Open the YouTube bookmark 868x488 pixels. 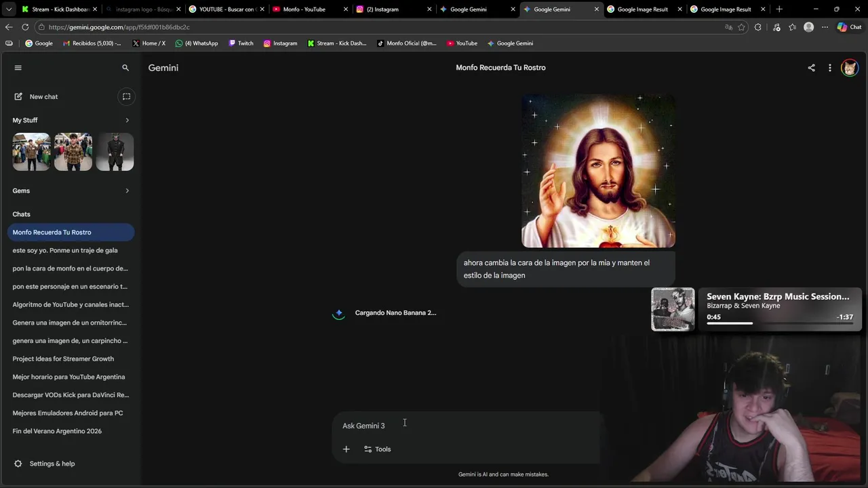tap(462, 43)
